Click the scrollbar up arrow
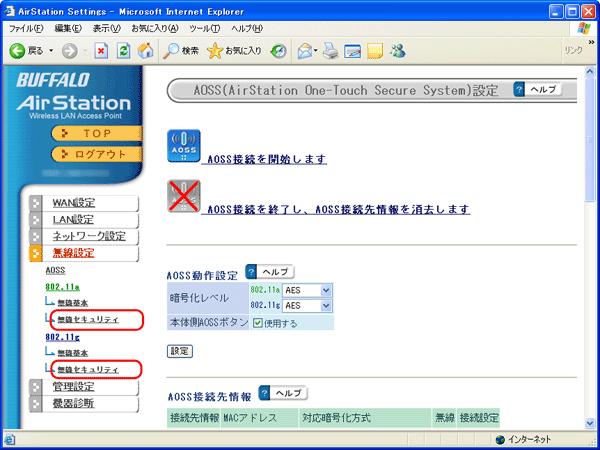 click(590, 72)
